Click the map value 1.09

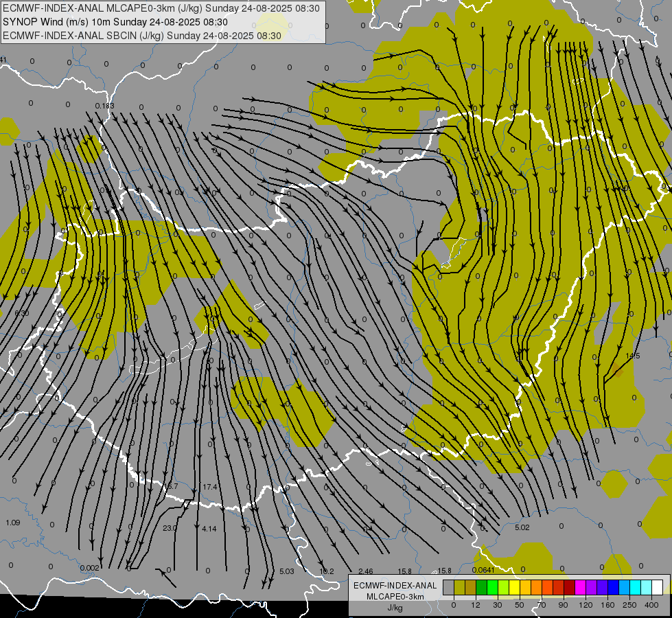coord(13,523)
